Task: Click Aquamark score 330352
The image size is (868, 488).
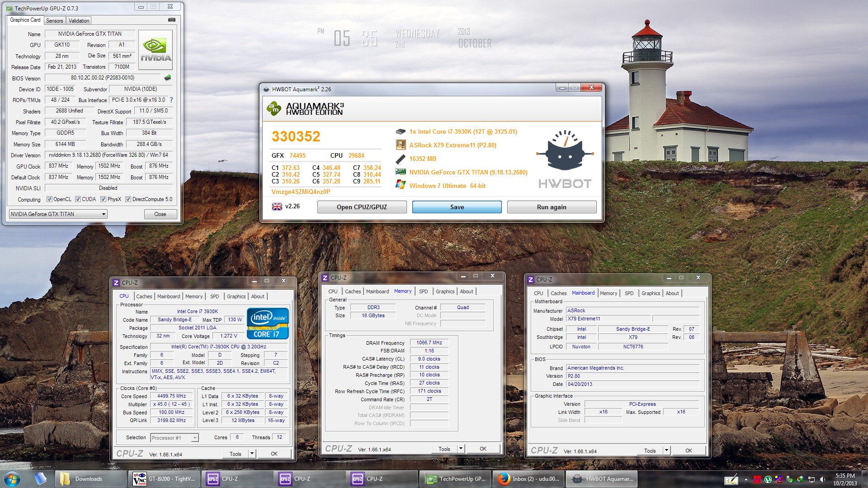Action: [x=296, y=136]
